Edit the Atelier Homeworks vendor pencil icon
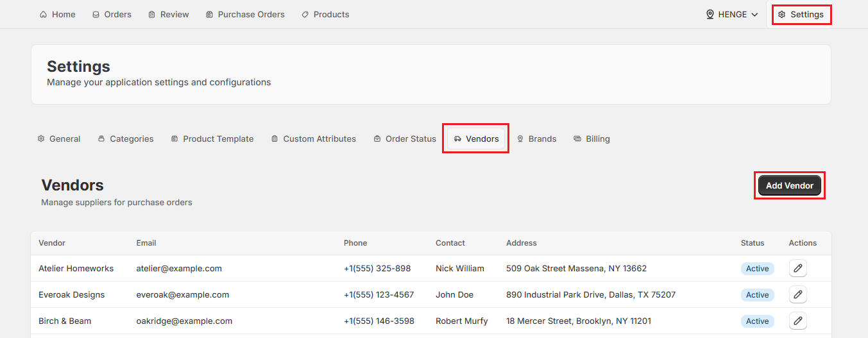 pyautogui.click(x=798, y=268)
